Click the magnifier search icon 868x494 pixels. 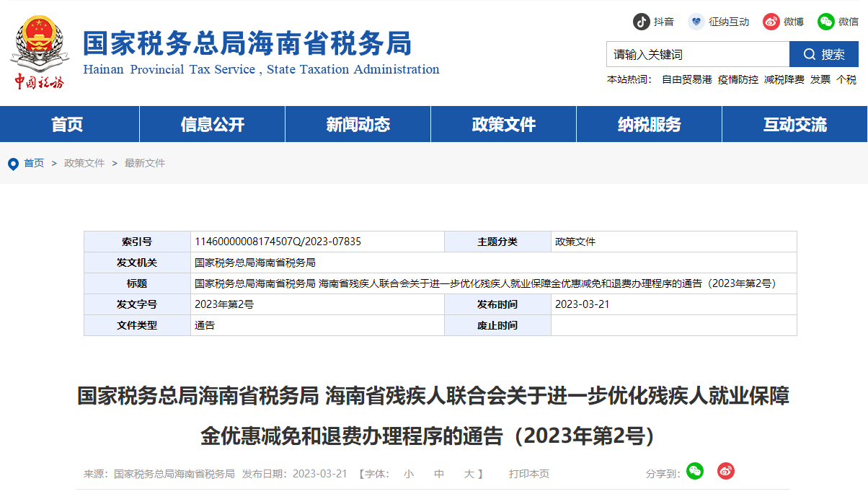point(811,54)
